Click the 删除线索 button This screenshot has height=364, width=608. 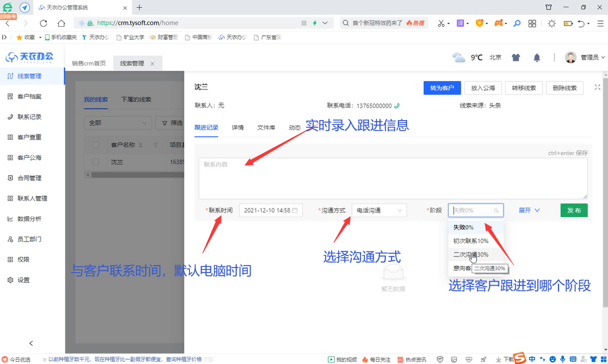tap(564, 88)
